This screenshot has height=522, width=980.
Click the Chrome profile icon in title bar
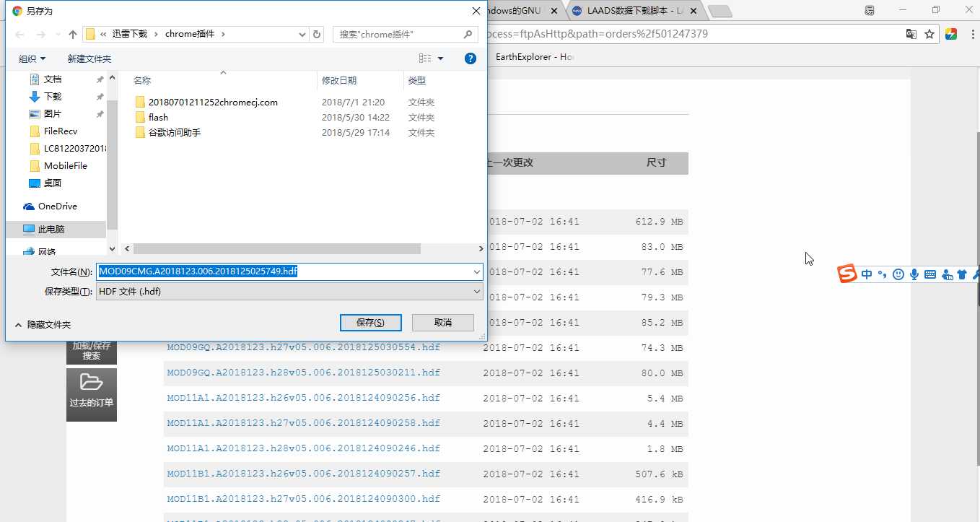click(x=870, y=10)
